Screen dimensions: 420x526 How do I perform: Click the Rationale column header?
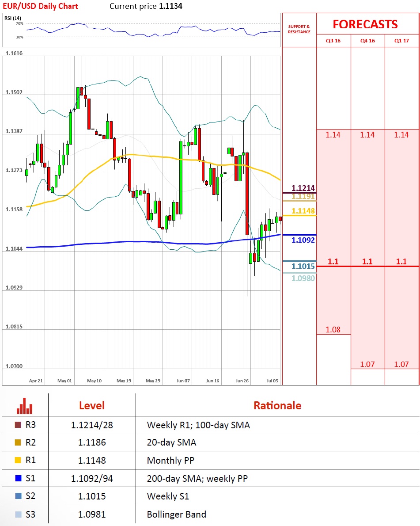[x=277, y=405]
